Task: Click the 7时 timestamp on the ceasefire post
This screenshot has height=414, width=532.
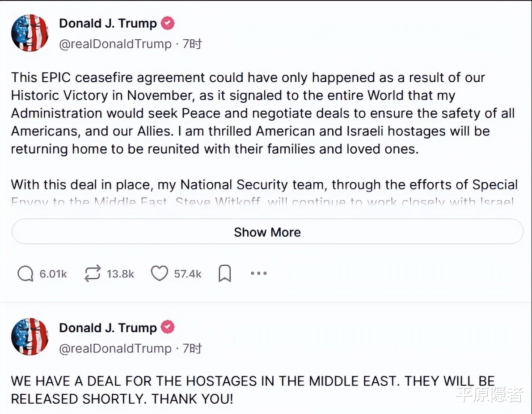Action: (192, 44)
